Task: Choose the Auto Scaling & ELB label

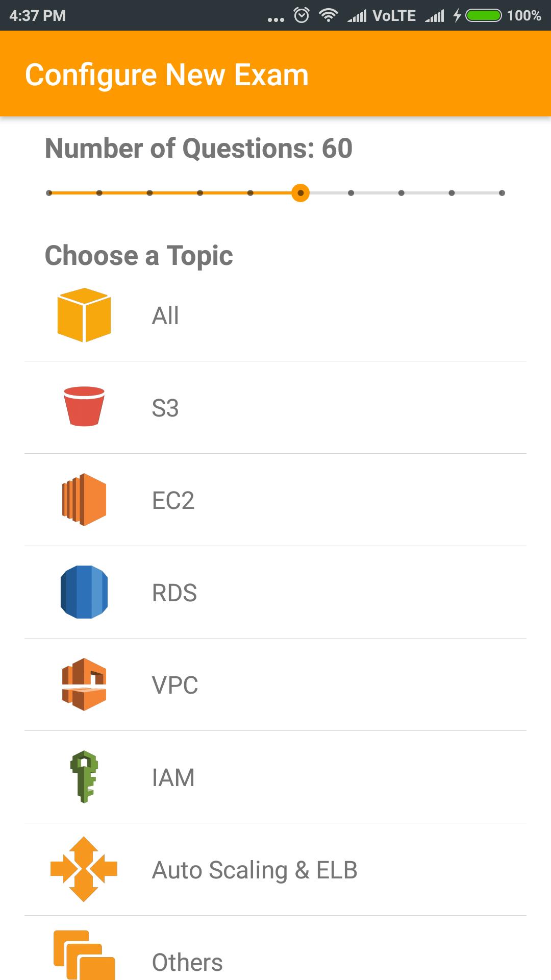Action: pyautogui.click(x=255, y=870)
